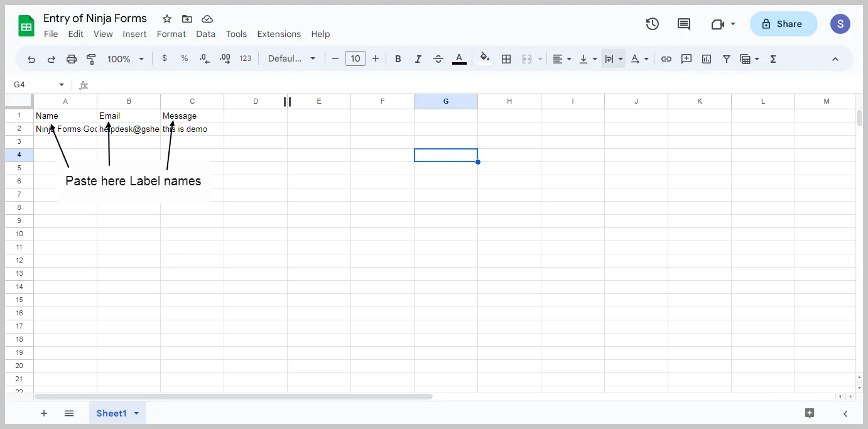
Task: Open the Sheet1 tab options arrow
Action: (x=136, y=413)
